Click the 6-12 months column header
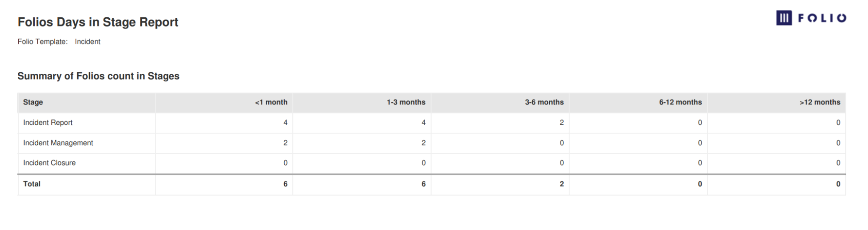 (680, 102)
